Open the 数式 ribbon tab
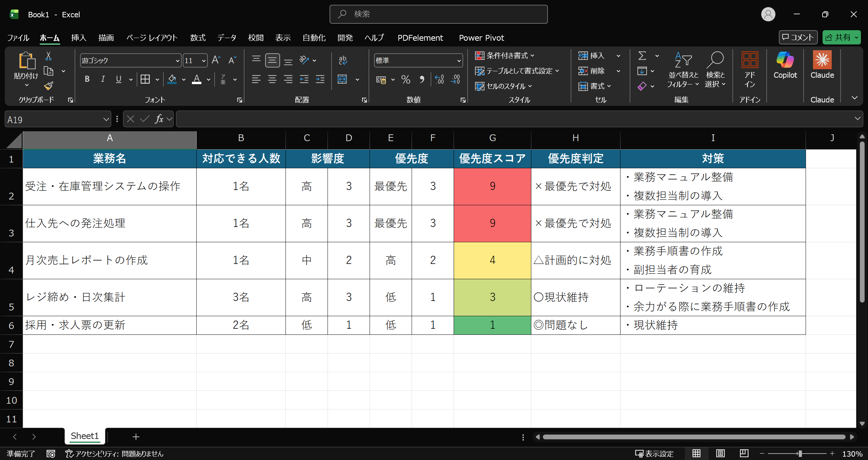 coord(198,38)
